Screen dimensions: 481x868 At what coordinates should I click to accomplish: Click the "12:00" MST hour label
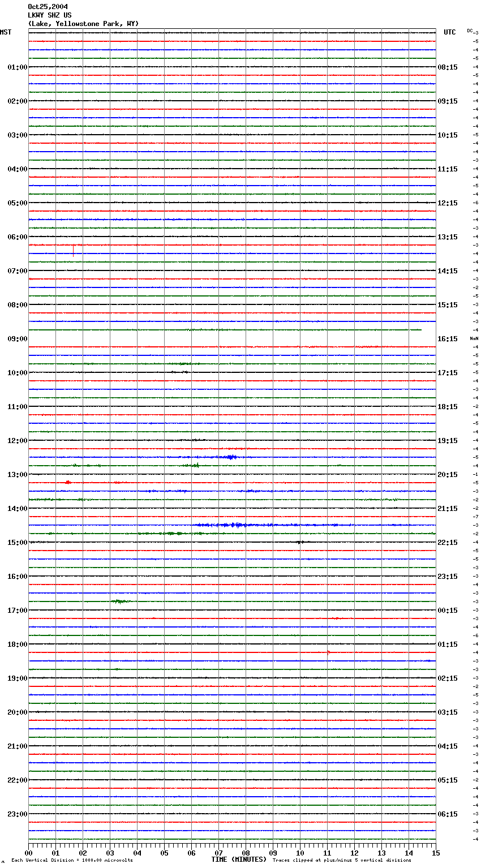(18, 441)
